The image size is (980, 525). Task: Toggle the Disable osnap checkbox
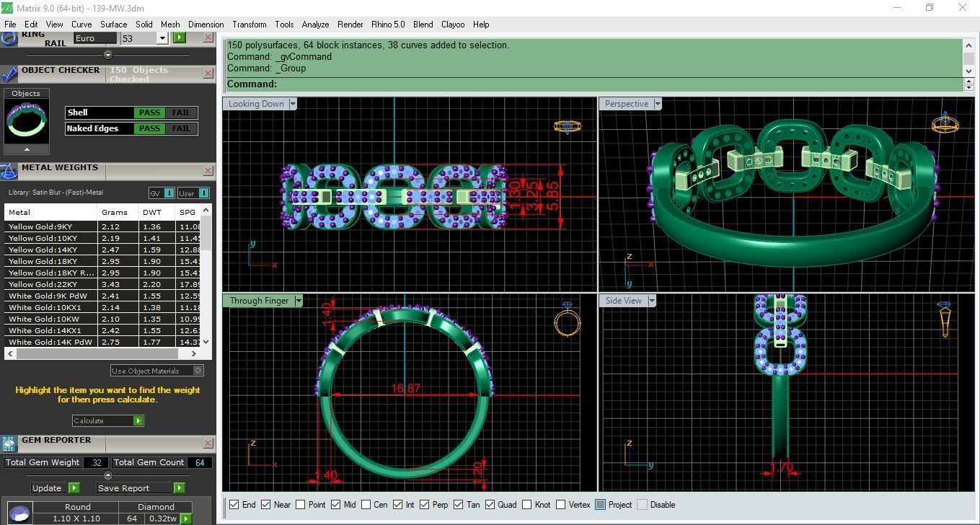(643, 505)
